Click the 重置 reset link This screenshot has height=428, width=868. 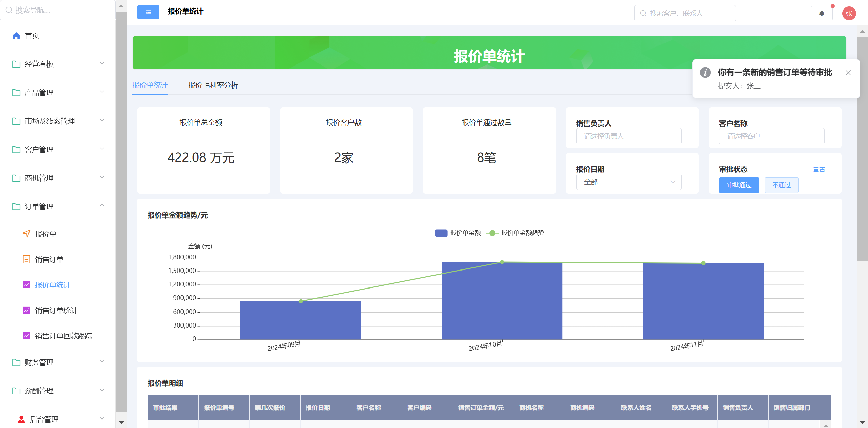(819, 170)
